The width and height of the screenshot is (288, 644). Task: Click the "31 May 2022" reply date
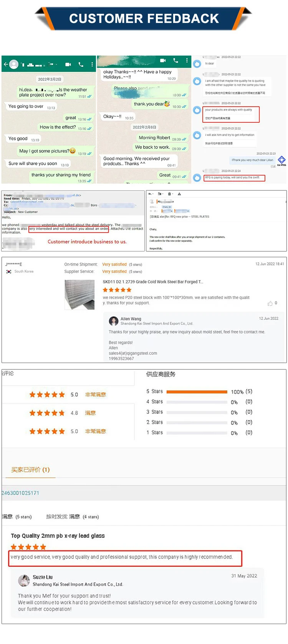pyautogui.click(x=244, y=576)
